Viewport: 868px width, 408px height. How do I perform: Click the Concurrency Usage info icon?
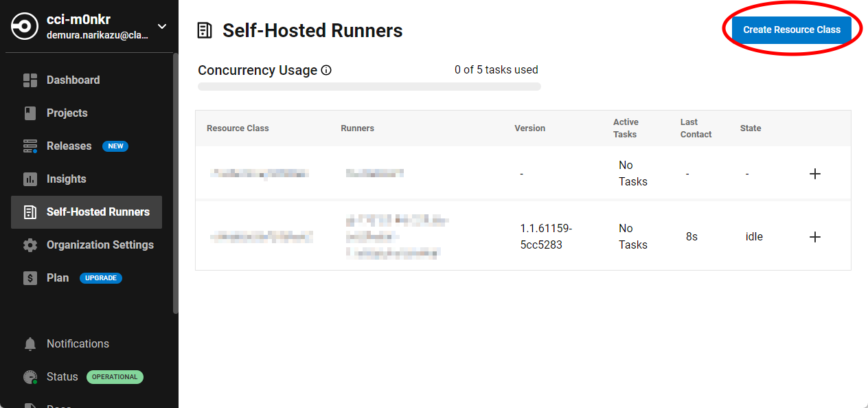coord(326,69)
